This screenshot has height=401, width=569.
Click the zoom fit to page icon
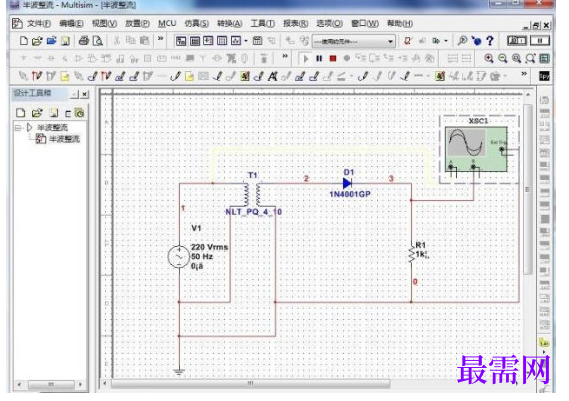[x=531, y=58]
